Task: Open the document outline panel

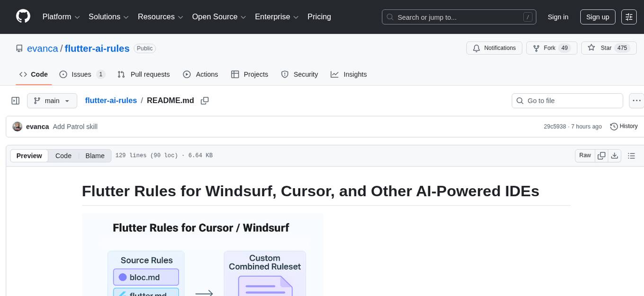Action: [x=631, y=156]
